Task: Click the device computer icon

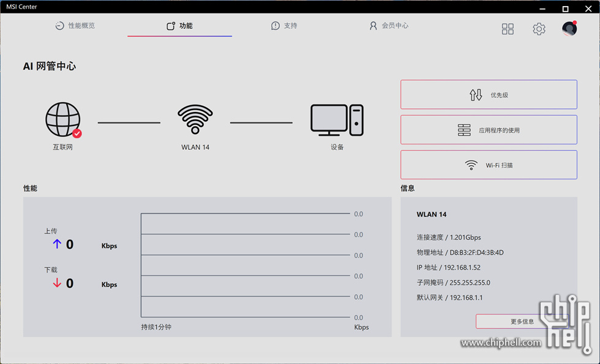Action: tap(337, 119)
